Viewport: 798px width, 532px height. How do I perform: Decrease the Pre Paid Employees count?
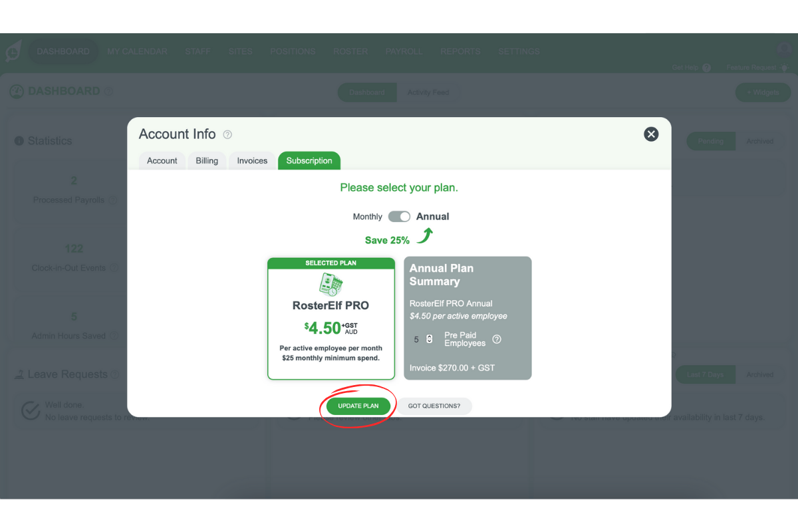coord(430,342)
